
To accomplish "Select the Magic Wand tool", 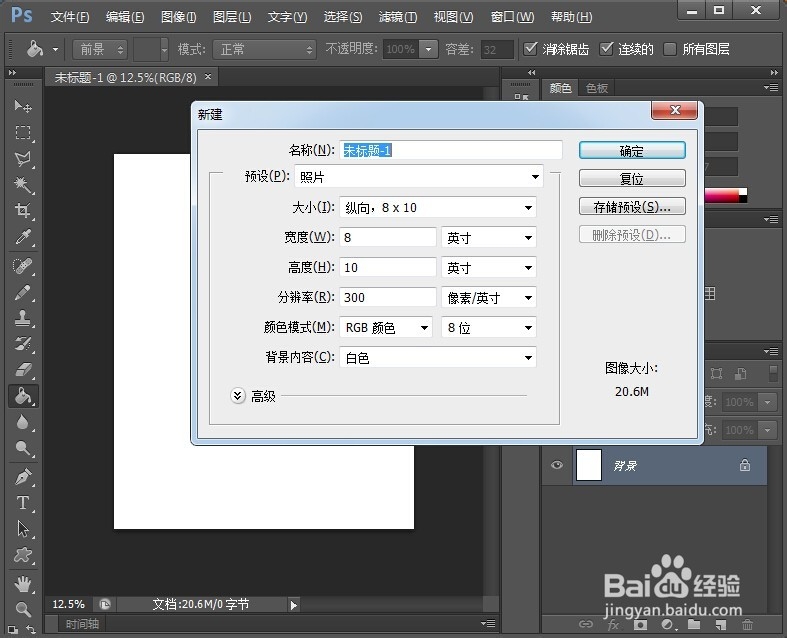I will [23, 185].
